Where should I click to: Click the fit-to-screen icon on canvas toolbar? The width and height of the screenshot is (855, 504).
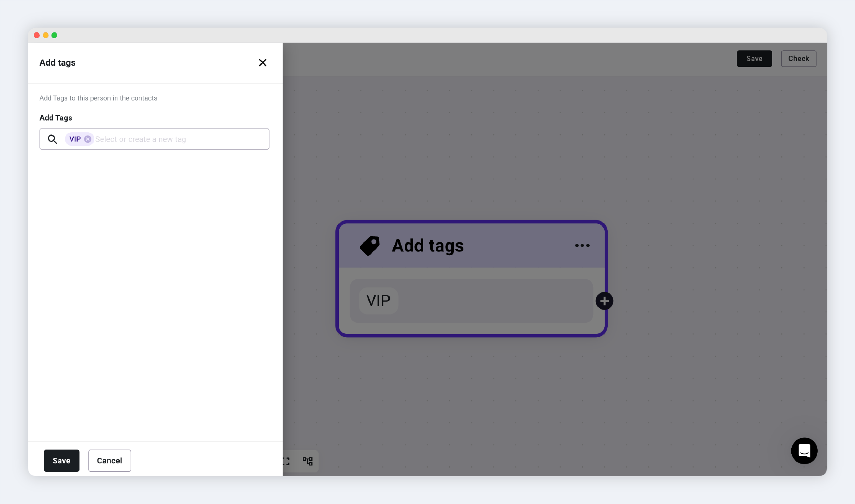tap(286, 461)
